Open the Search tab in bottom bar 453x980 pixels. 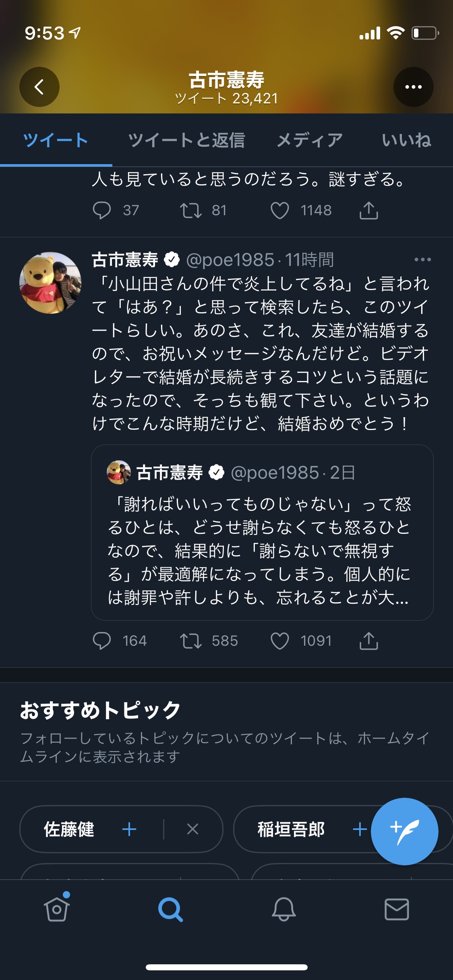point(170,909)
